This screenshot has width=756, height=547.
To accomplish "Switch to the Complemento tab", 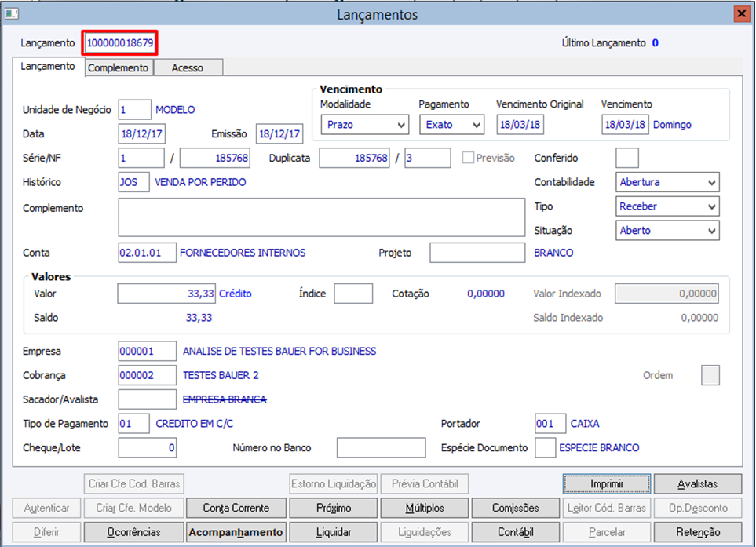I will pyautogui.click(x=119, y=67).
